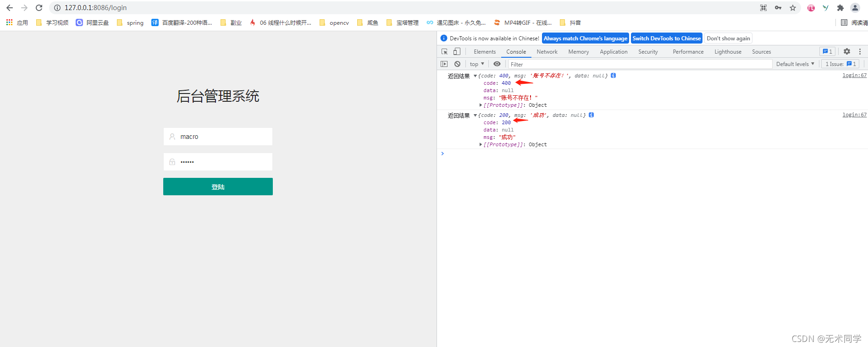The height and width of the screenshot is (347, 868).
Task: Reload the login page
Action: point(39,8)
